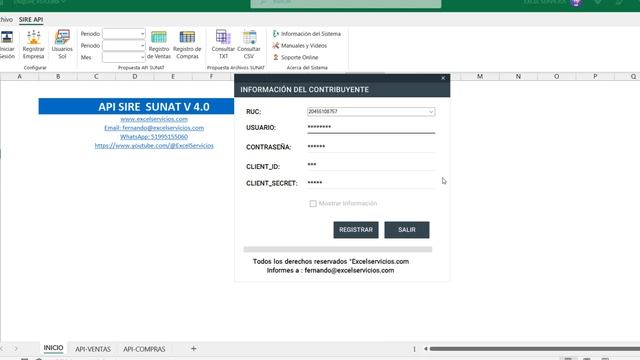Add a new sheet with plus icon
The width and height of the screenshot is (640, 360).
coord(193,349)
